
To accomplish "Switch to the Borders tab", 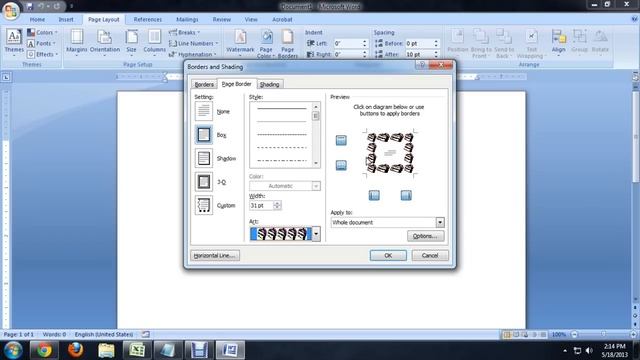I will pyautogui.click(x=204, y=84).
